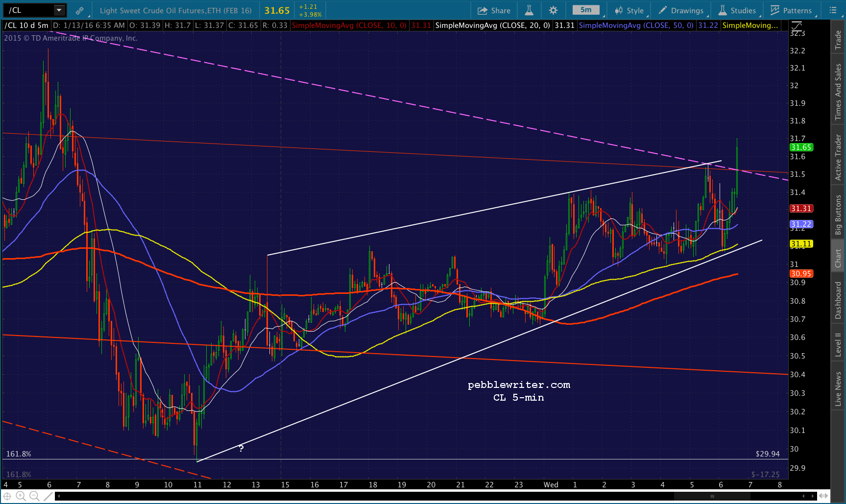Select the line drawing tool at bottom
This screenshot has width=846, height=504.
[48, 496]
